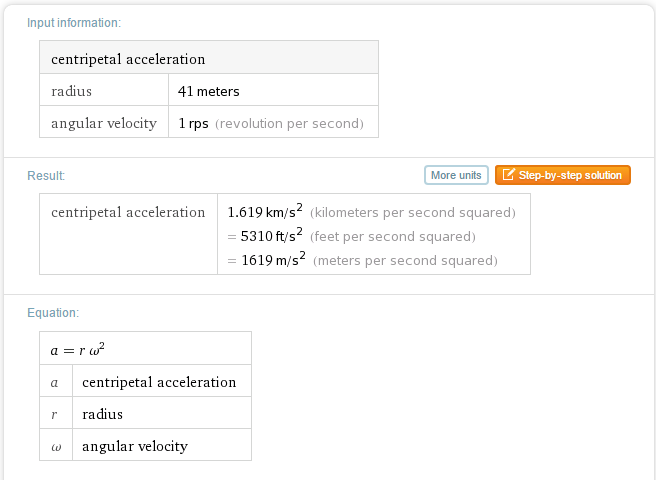The height and width of the screenshot is (480, 656).
Task: Click the radius label in input table
Action: (71, 92)
